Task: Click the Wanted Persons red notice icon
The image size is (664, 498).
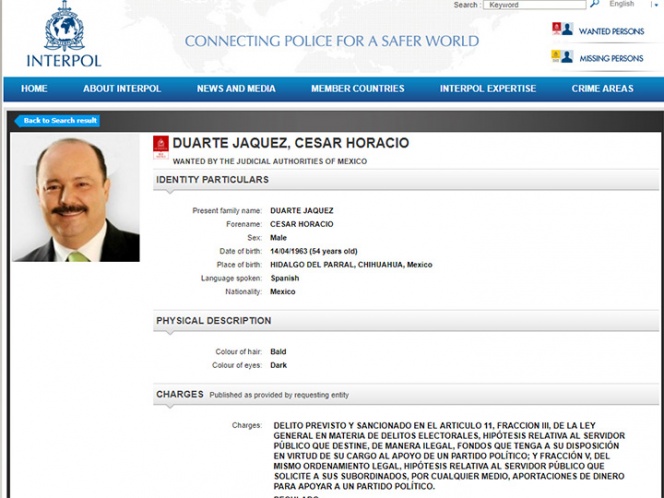Action: coord(558,30)
